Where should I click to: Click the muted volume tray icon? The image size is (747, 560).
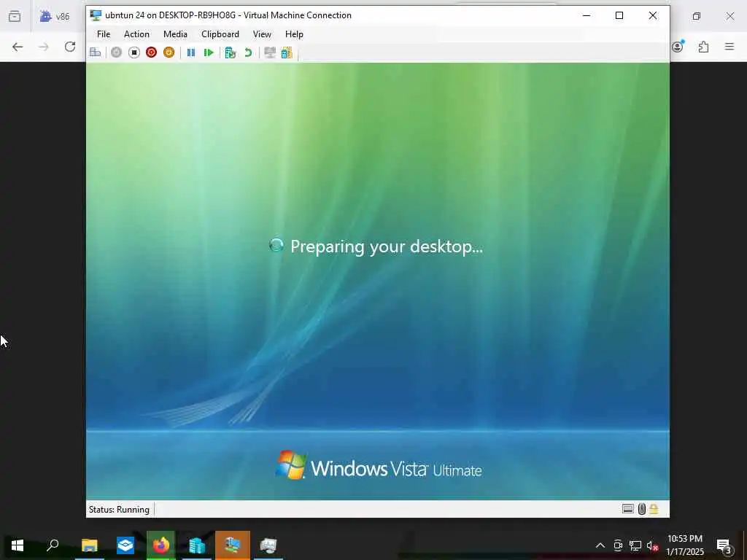click(x=653, y=545)
